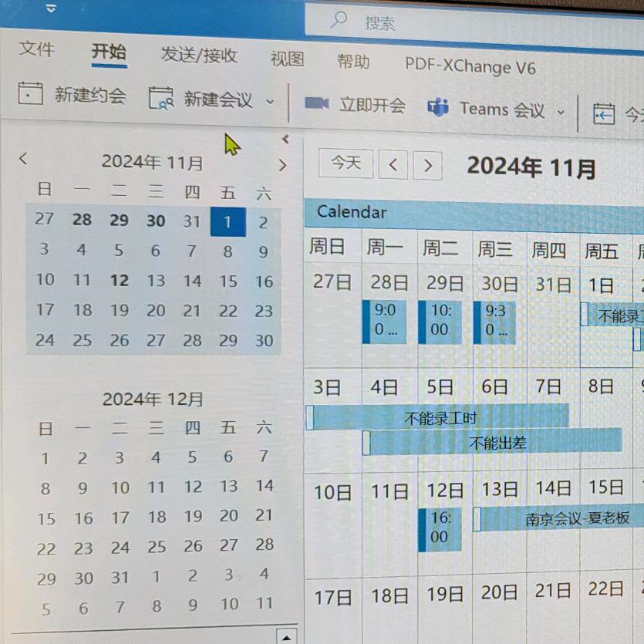
Task: Click the quick access toolbar chevron in the title bar
Action: [x=50, y=9]
